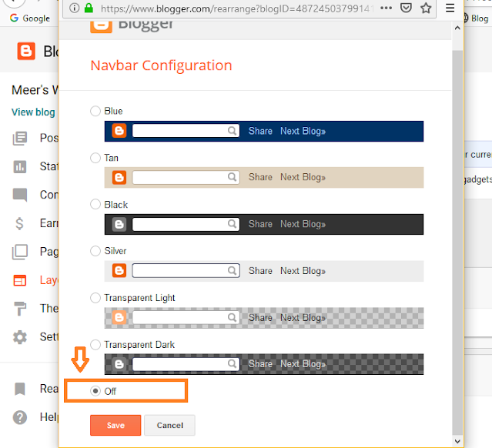Screen dimensions: 492x448
Task: Open Stats icon in background sidebar
Action: click(x=20, y=166)
